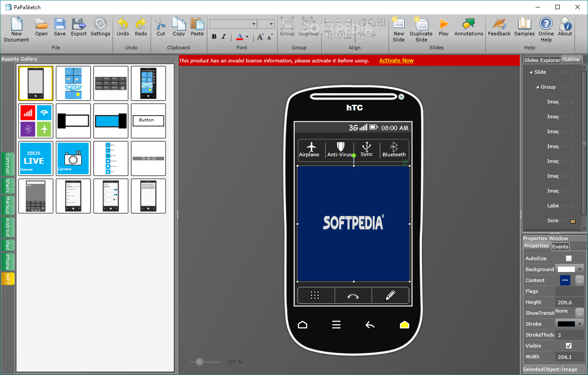Select the Button asset thumbnail
588x375 pixels.
[x=148, y=120]
